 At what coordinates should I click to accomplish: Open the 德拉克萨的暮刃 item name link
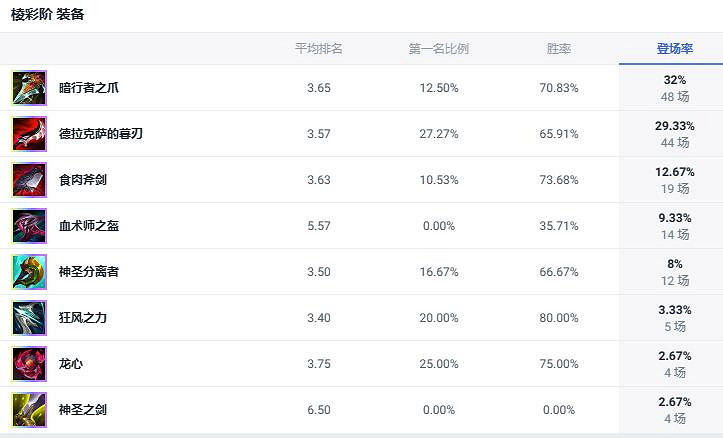pyautogui.click(x=101, y=134)
